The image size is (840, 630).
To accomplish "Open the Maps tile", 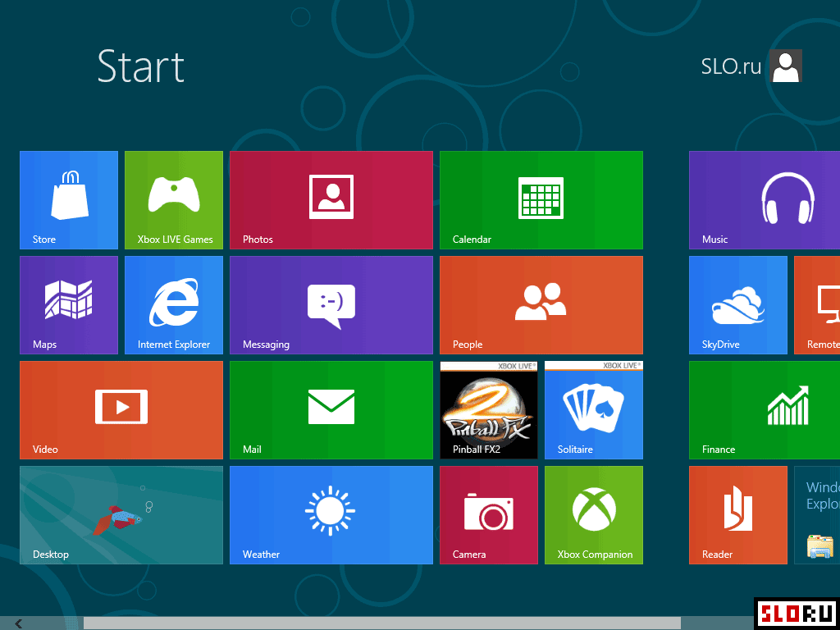I will (x=69, y=305).
